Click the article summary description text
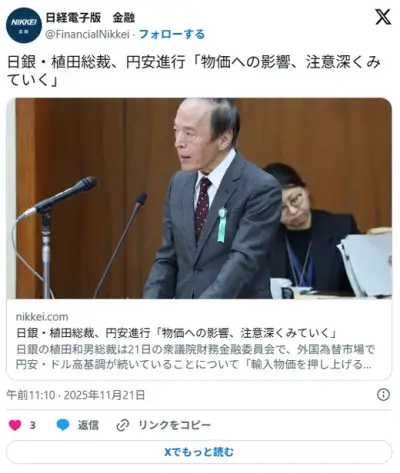The width and height of the screenshot is (400, 473). (x=195, y=357)
